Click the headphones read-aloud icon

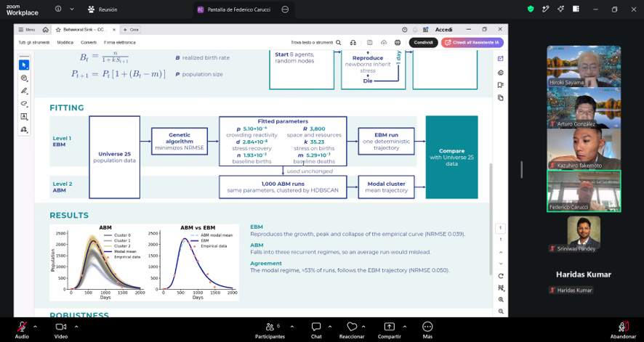tap(353, 42)
